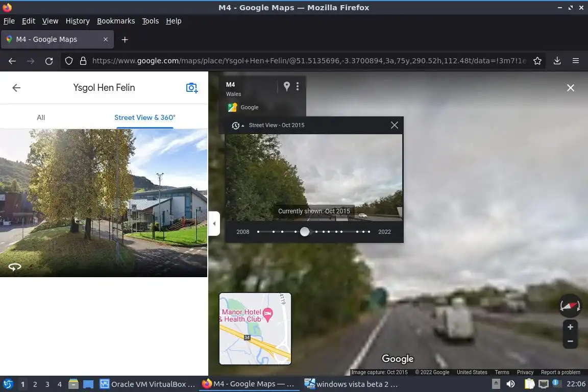The height and width of the screenshot is (392, 588).
Task: Select the last timeline dot at 2022
Action: (x=369, y=232)
